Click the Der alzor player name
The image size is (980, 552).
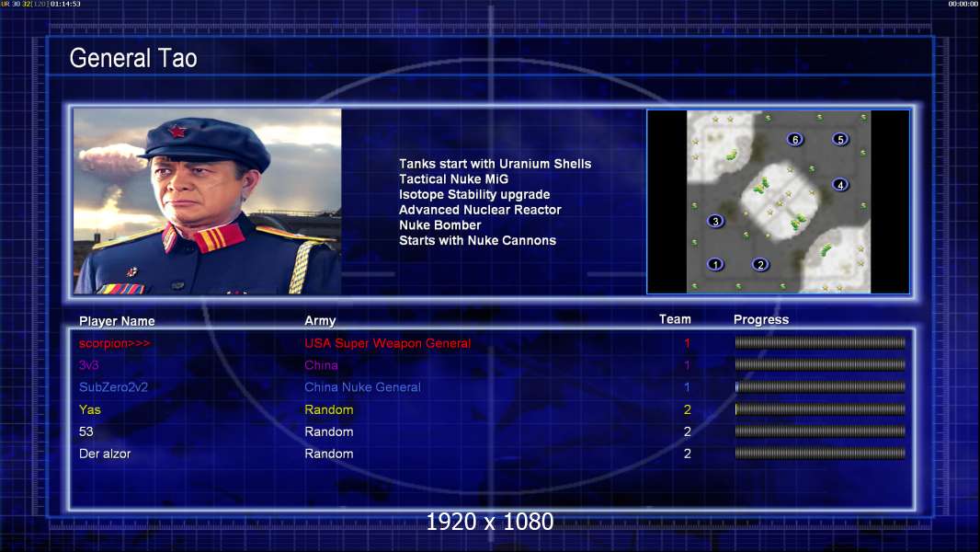(105, 454)
